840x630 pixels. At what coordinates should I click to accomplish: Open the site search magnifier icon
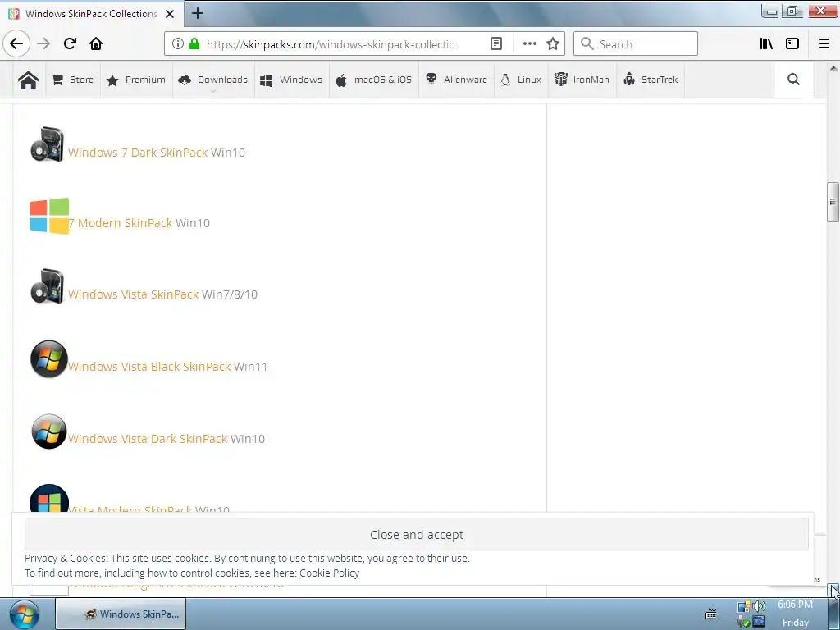[793, 80]
